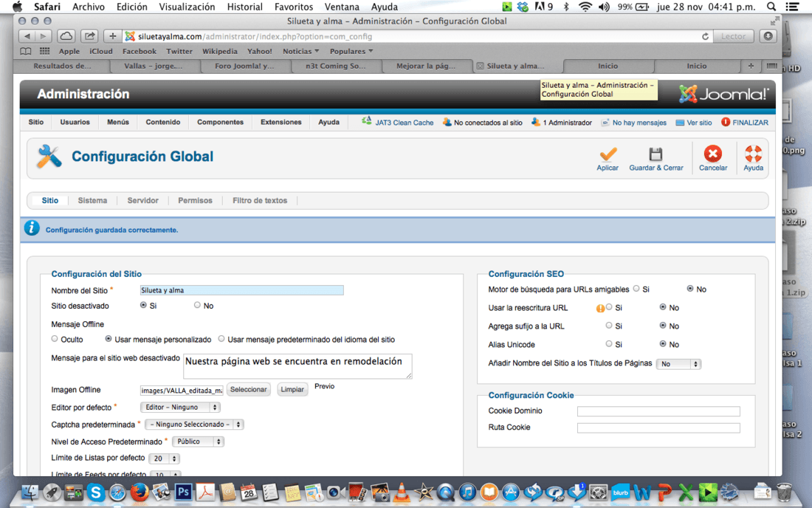This screenshot has height=508, width=812.
Task: Click No hay mensajes link
Action: tap(639, 123)
